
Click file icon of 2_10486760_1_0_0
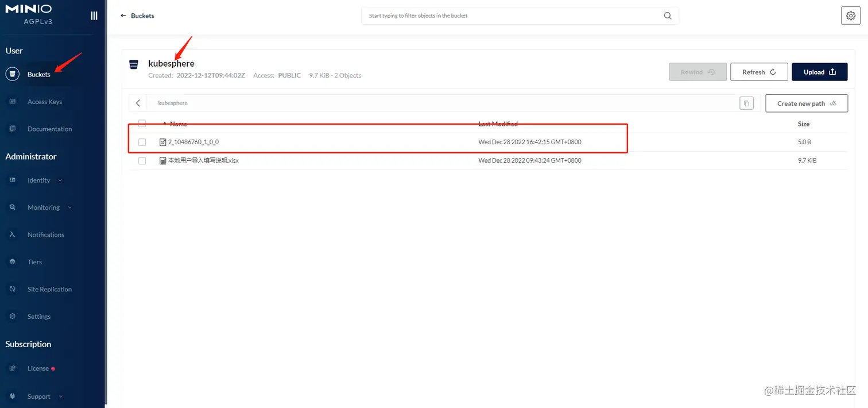[x=162, y=142]
